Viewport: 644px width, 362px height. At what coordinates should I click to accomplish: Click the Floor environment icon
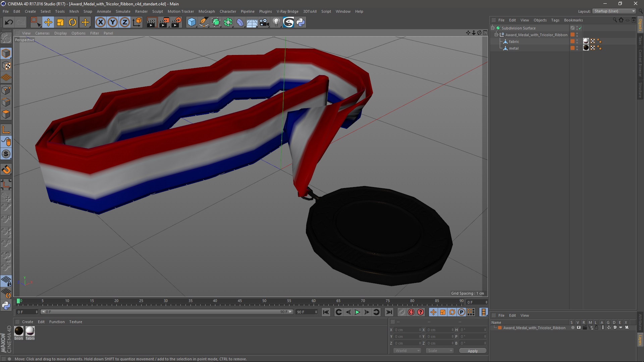(x=252, y=22)
